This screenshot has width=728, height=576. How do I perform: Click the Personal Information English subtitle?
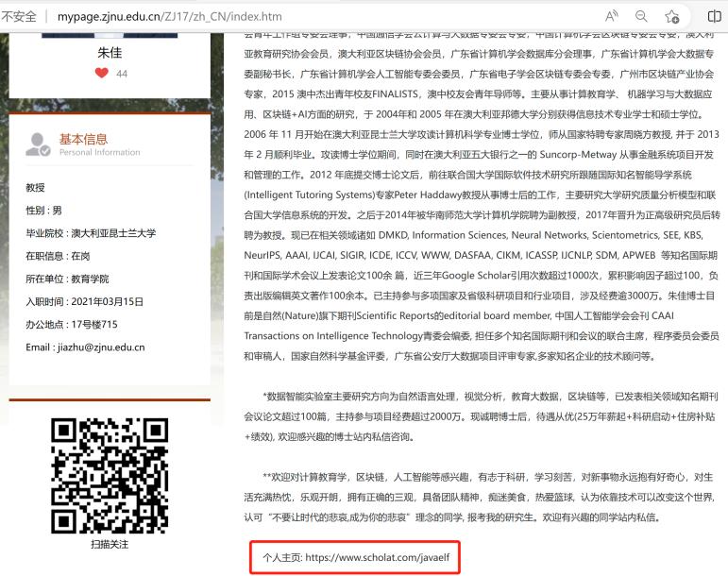click(x=100, y=152)
